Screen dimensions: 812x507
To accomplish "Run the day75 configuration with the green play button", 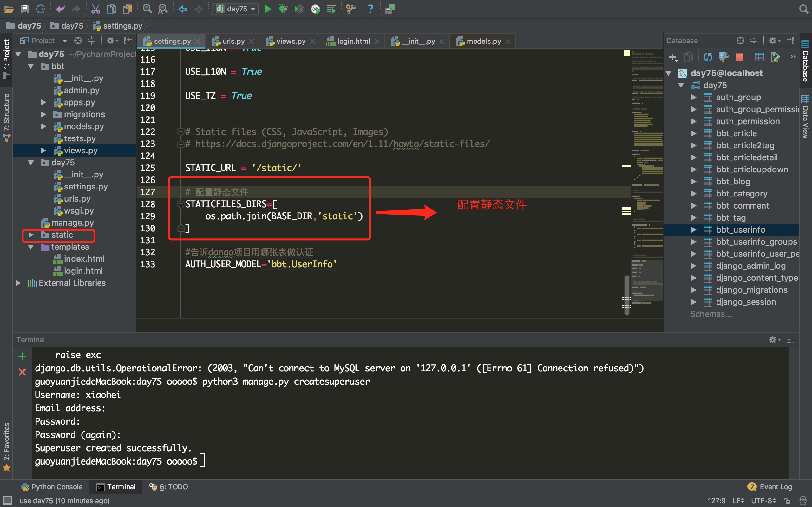I will 267,9.
